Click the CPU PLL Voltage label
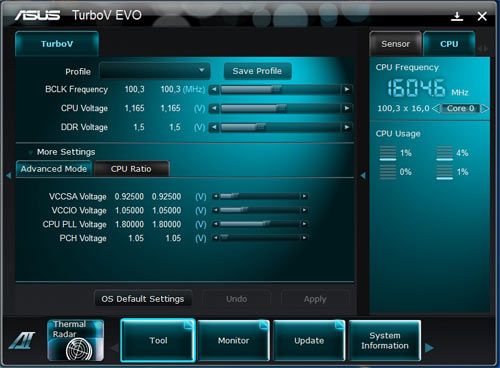The image size is (500, 368). coord(75,224)
